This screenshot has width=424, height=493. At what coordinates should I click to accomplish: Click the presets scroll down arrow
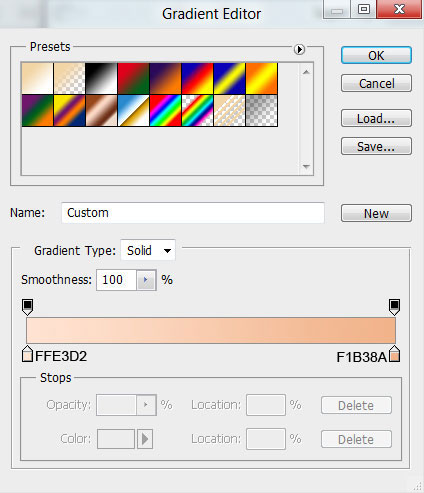306,166
